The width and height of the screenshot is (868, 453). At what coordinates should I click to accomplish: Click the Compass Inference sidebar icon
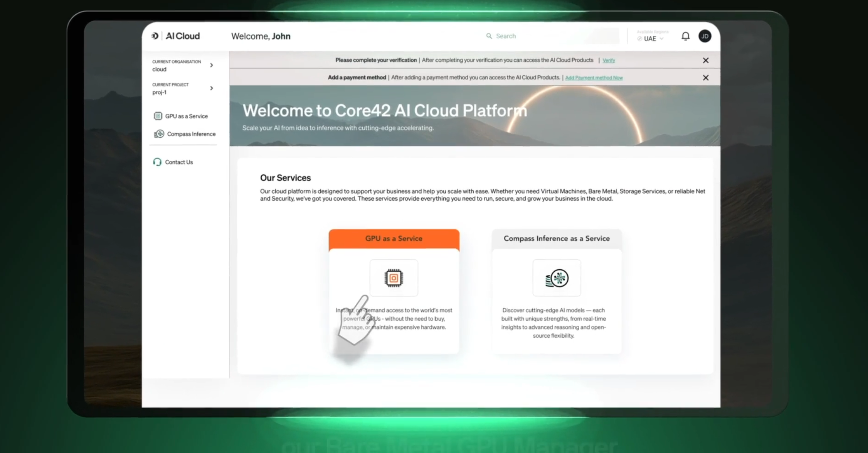[159, 134]
